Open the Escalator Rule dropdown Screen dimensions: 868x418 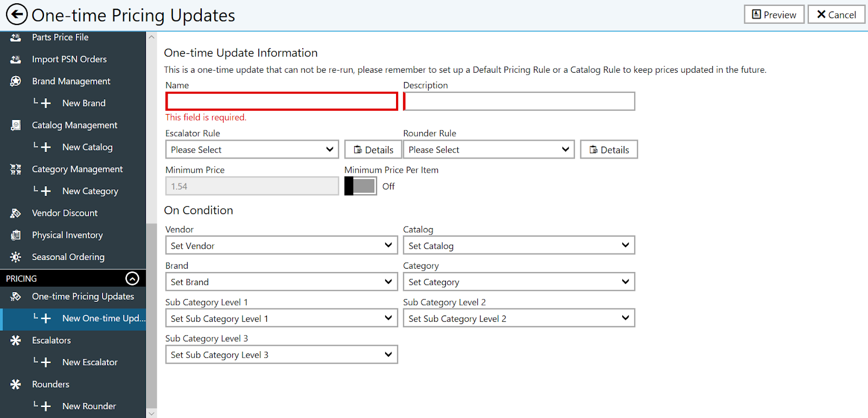pyautogui.click(x=252, y=150)
